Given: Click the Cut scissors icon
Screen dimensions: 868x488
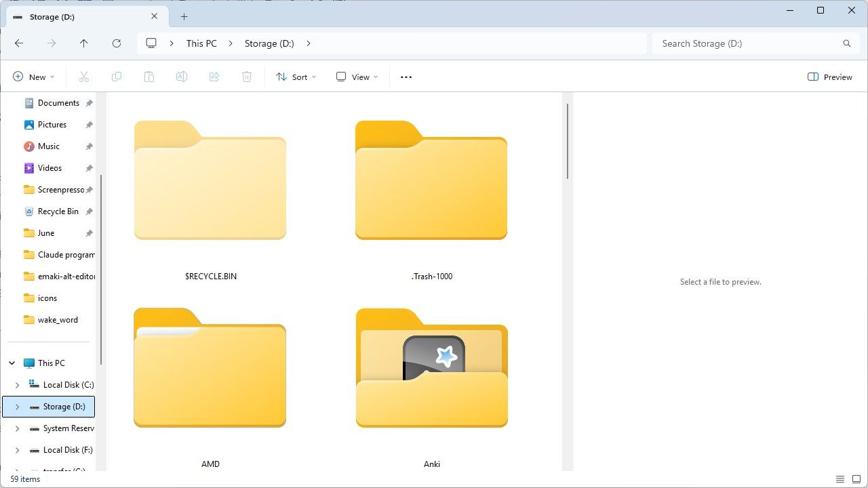Looking at the screenshot, I should pyautogui.click(x=84, y=77).
